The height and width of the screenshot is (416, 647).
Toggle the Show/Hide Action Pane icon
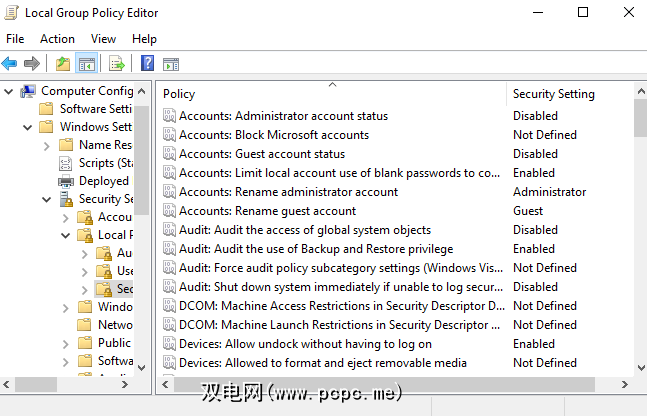point(171,64)
